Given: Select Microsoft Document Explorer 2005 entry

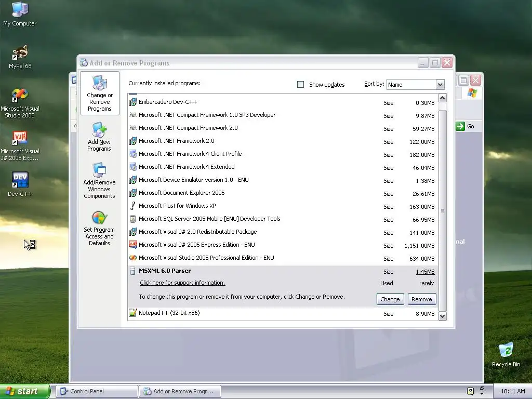Looking at the screenshot, I should 283,193.
